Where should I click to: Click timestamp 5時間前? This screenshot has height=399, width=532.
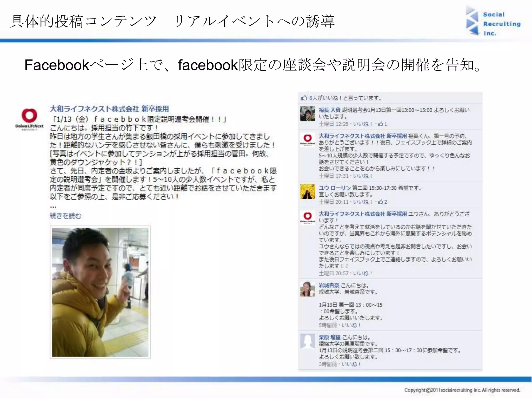tap(328, 325)
